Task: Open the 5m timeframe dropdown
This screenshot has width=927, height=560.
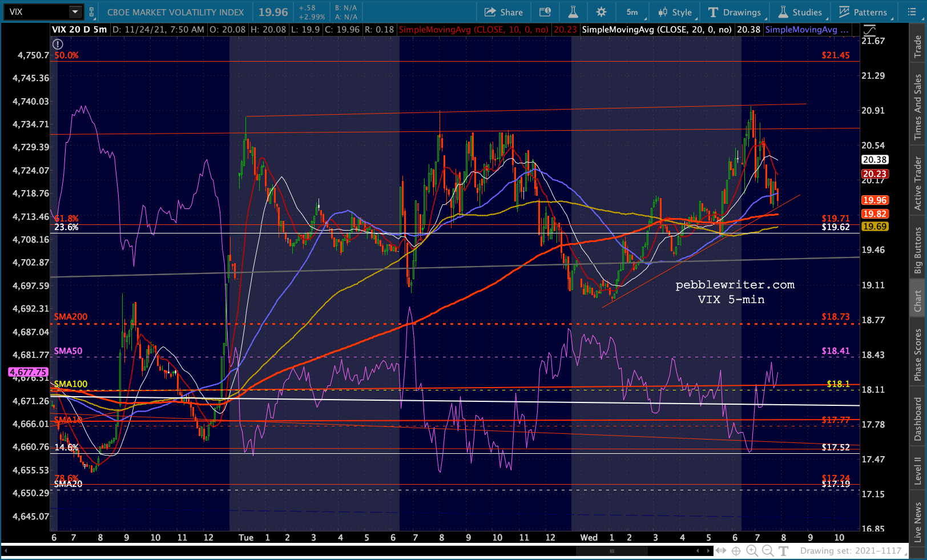Action: [x=632, y=12]
